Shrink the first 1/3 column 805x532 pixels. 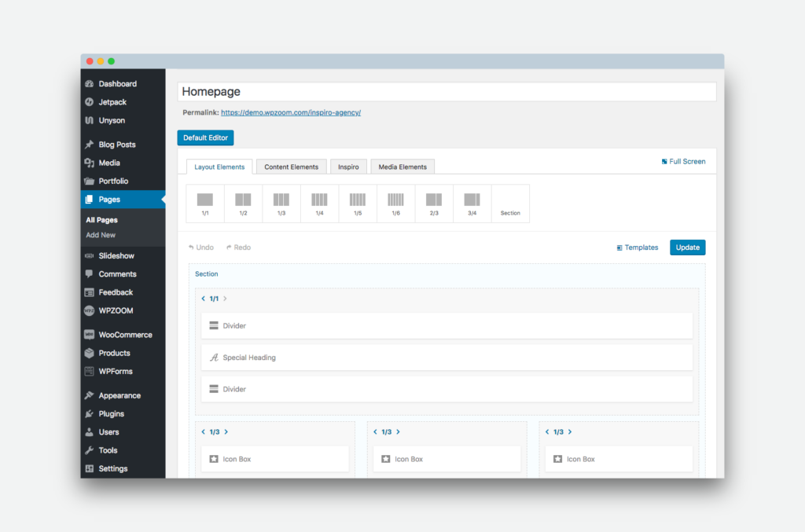pyautogui.click(x=204, y=432)
